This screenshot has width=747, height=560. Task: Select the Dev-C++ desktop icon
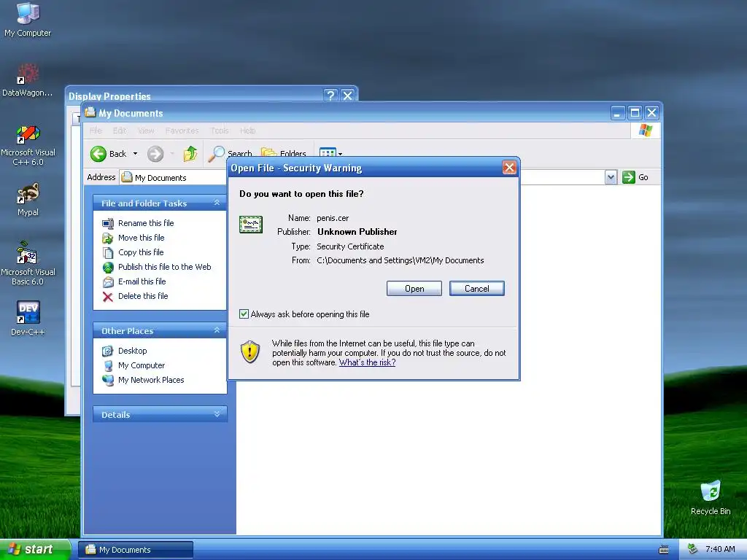coord(28,318)
